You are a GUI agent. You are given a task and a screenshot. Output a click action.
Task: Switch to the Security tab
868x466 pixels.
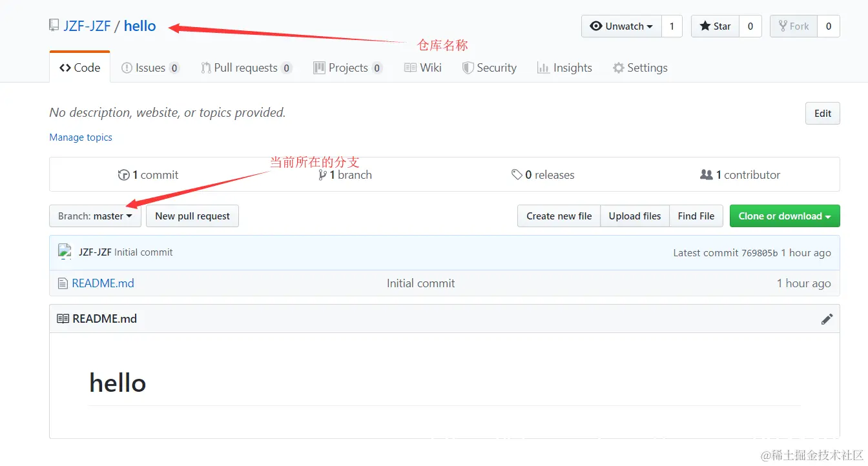coord(490,68)
